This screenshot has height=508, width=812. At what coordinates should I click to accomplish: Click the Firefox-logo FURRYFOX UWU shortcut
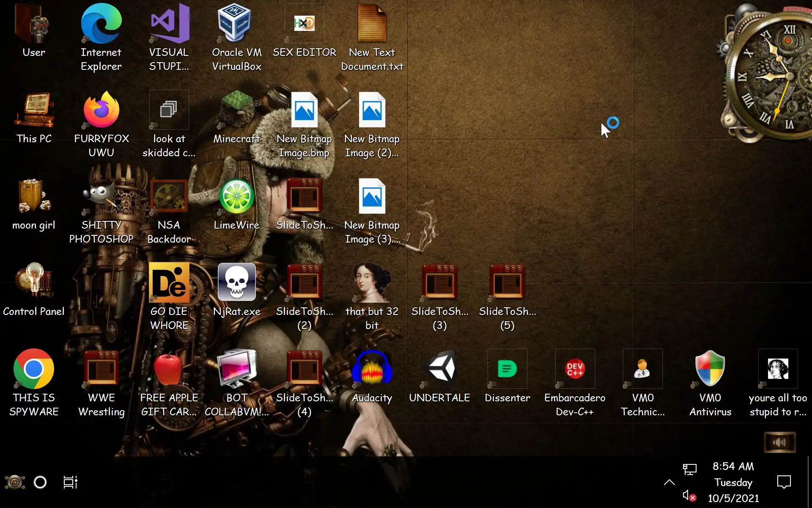coord(101,111)
